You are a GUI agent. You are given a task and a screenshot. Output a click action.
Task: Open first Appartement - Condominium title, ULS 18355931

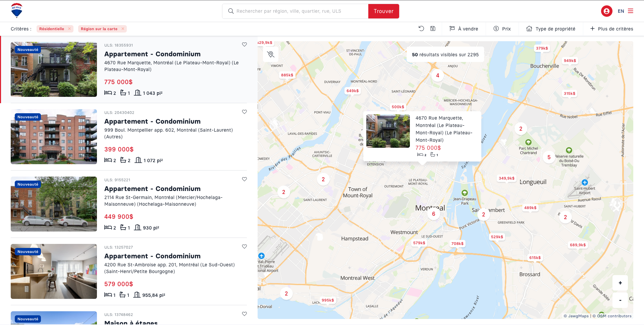[152, 54]
